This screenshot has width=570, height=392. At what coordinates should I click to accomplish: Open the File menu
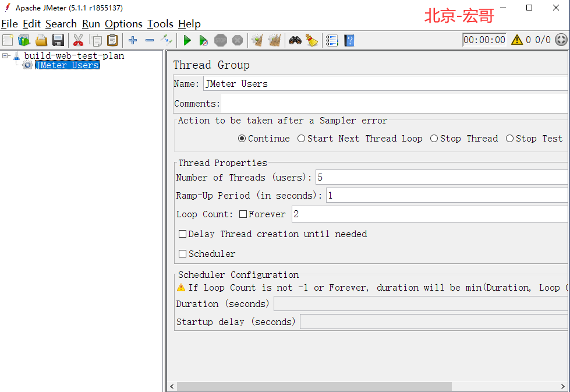coord(9,24)
